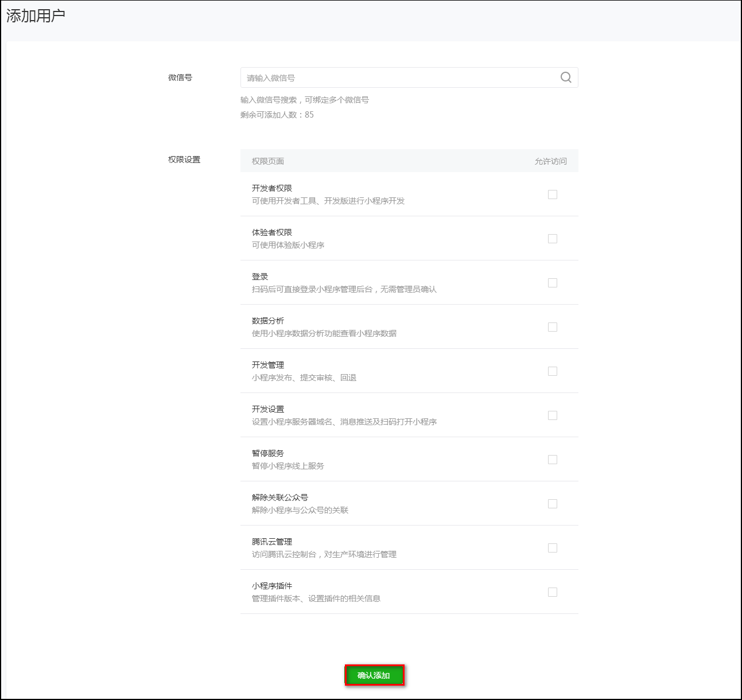Click the 权限页面 column header

coord(267,161)
